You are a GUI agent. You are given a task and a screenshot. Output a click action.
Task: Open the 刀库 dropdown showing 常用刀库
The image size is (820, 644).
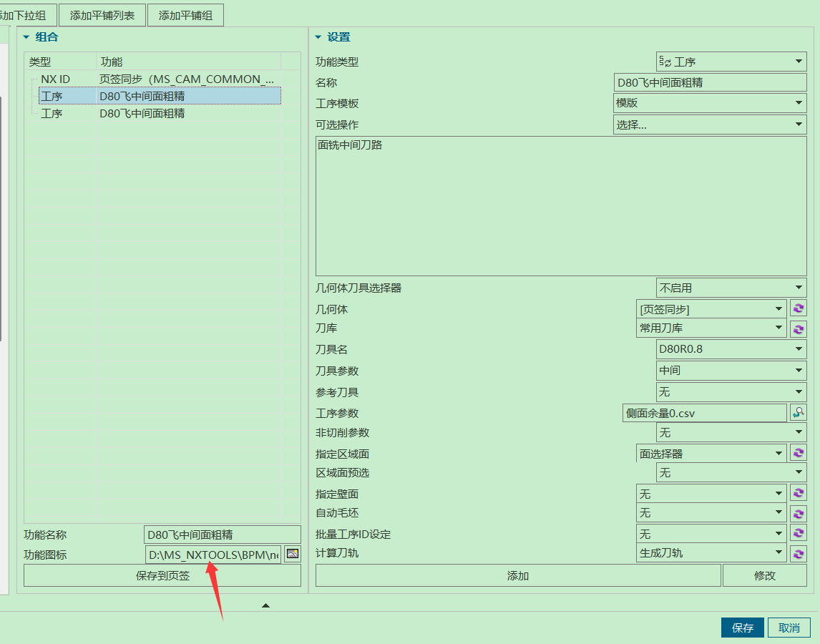point(711,328)
